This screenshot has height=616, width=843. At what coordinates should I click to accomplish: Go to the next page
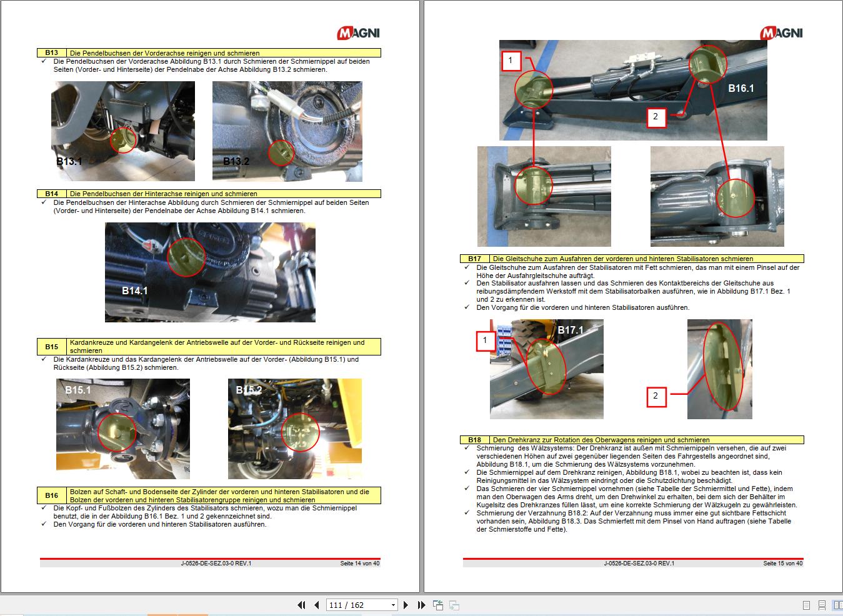[406, 605]
